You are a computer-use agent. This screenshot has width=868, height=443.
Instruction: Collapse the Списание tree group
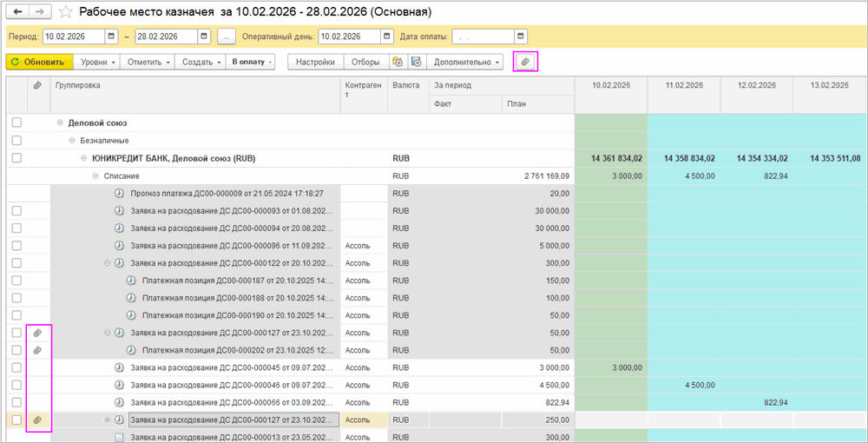96,175
